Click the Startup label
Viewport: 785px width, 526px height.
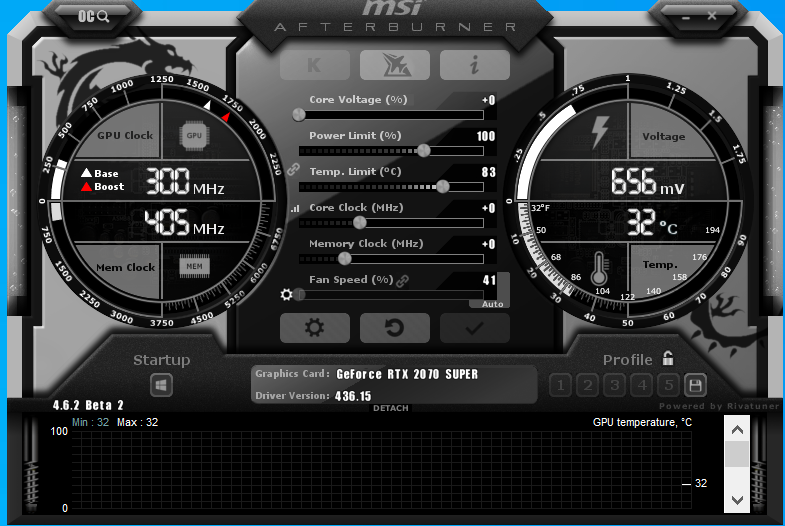click(x=161, y=360)
